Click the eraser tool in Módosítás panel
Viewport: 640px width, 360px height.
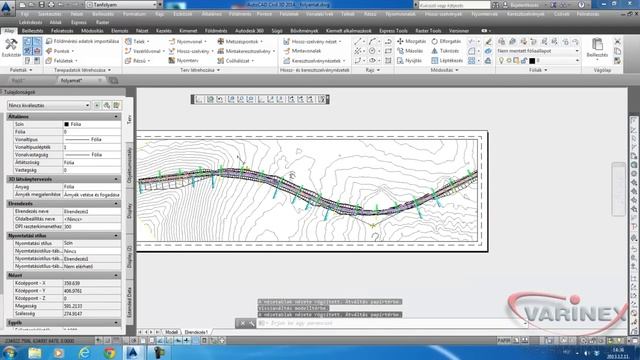point(489,42)
